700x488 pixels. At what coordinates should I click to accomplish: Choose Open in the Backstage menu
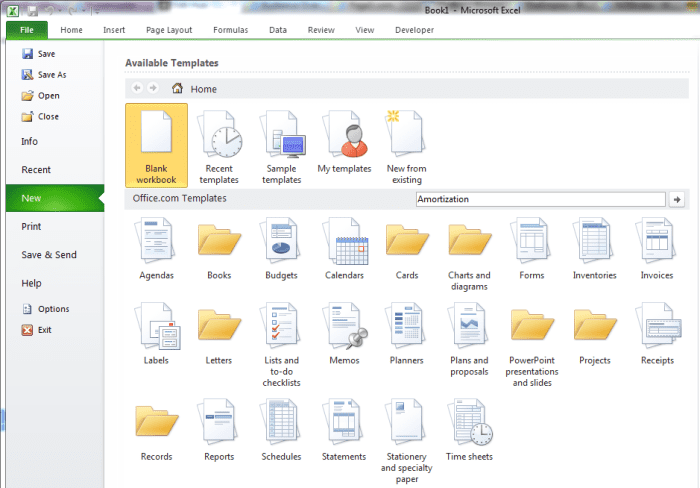click(x=41, y=96)
